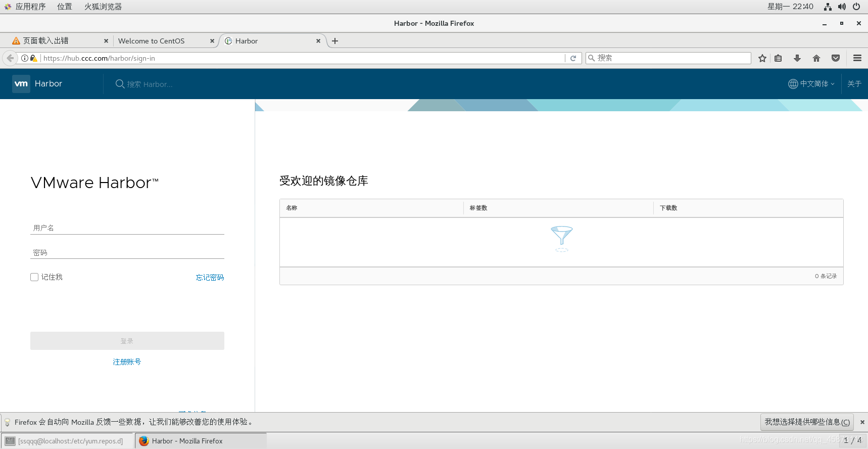Click the Firefox URL address bar

302,58
